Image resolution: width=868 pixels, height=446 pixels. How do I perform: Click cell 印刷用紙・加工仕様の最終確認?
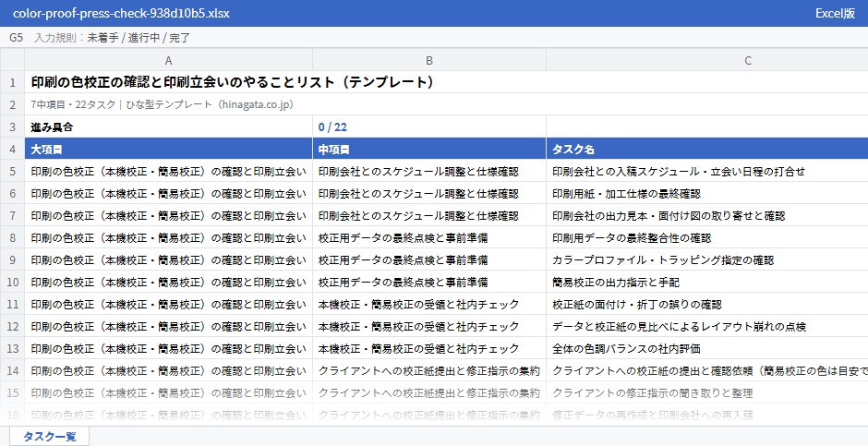click(x=707, y=194)
